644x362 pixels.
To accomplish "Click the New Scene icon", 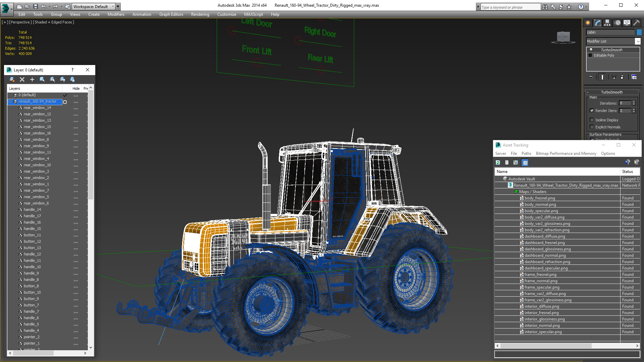I will tap(19, 6).
